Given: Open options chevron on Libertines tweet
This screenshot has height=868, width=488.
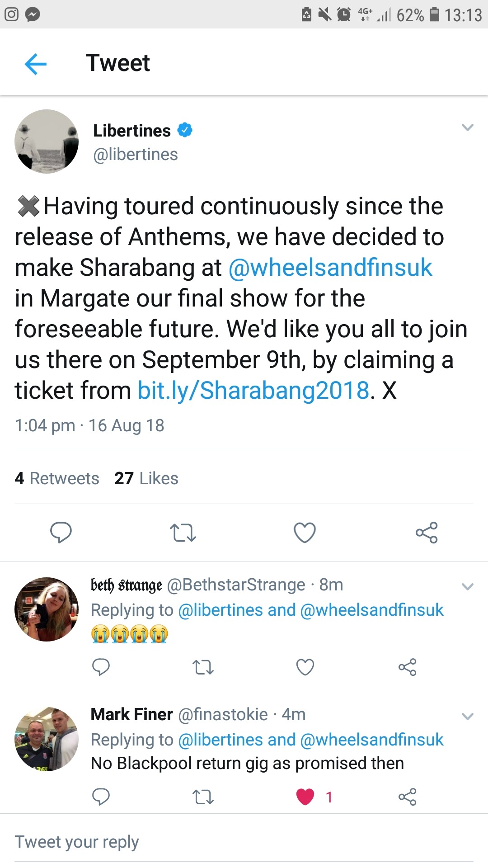Looking at the screenshot, I should tap(467, 127).
